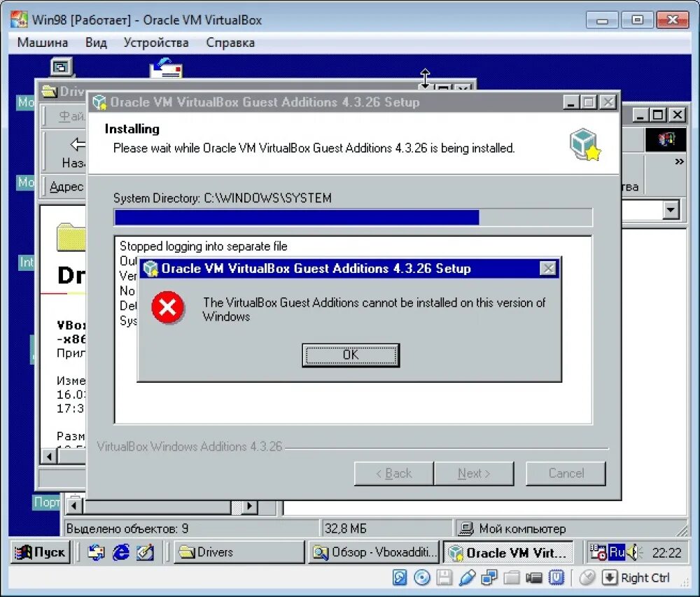700x597 pixels.
Task: Click VirtualBox cube logo in installer header
Action: [x=584, y=145]
